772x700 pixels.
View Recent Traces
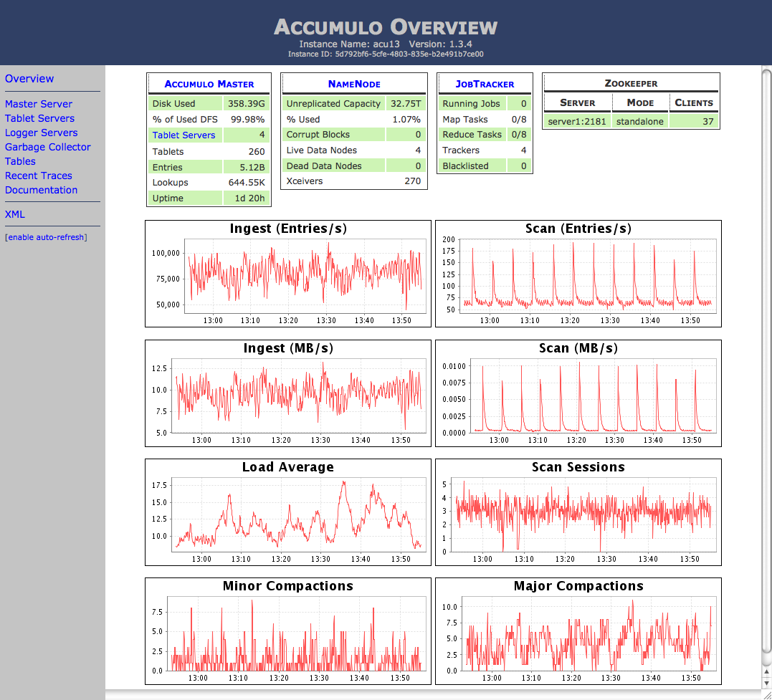(39, 176)
